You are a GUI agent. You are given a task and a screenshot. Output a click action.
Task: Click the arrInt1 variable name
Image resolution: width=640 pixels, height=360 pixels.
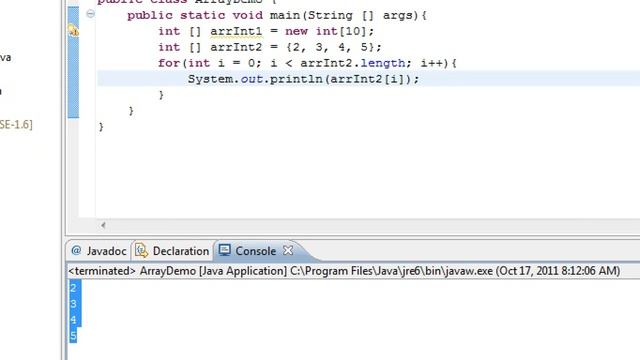tap(236, 31)
